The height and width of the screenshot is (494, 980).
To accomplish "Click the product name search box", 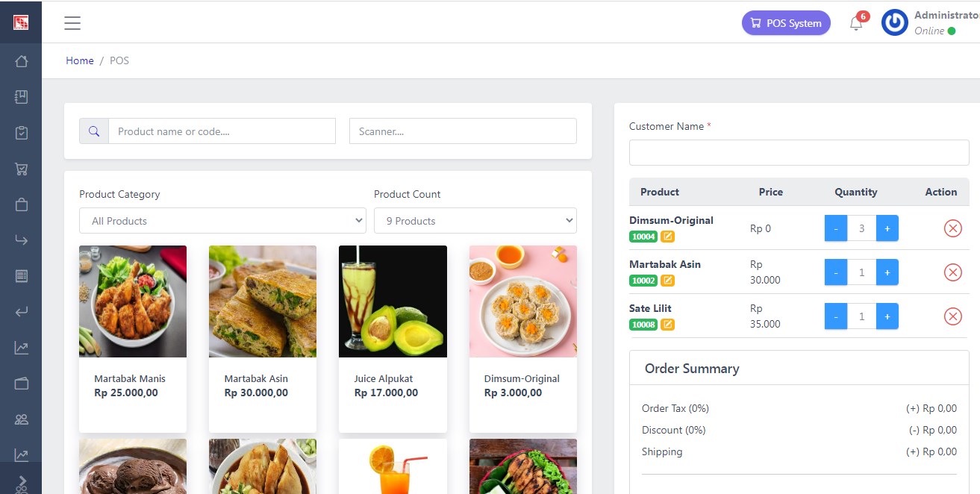I will click(222, 131).
